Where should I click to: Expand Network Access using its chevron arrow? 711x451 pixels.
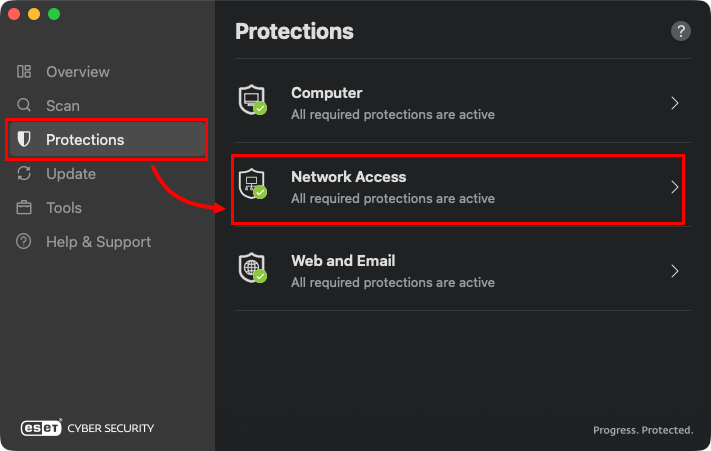click(675, 187)
